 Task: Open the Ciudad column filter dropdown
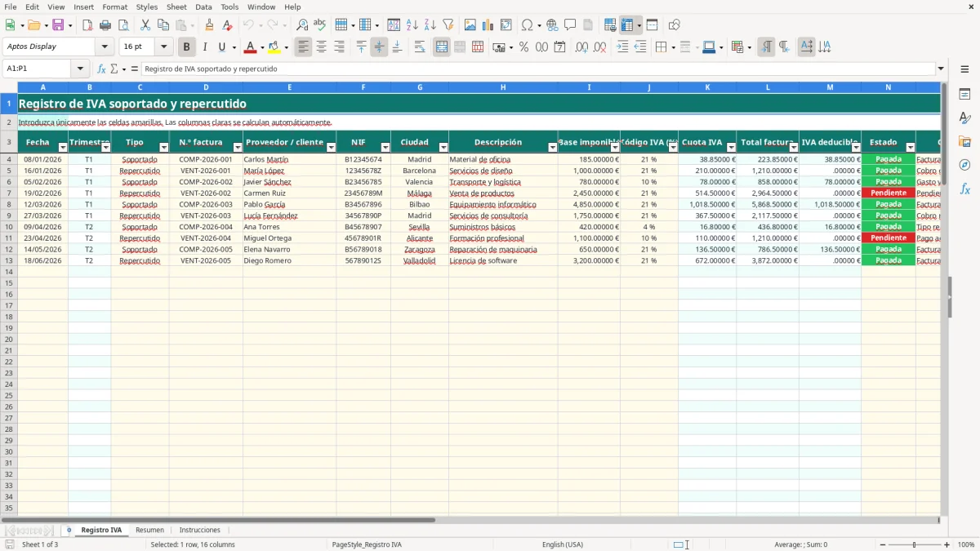[443, 148]
